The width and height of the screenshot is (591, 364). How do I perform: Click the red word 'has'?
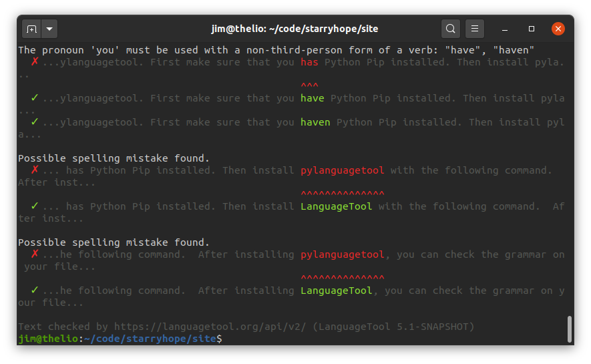tap(309, 62)
